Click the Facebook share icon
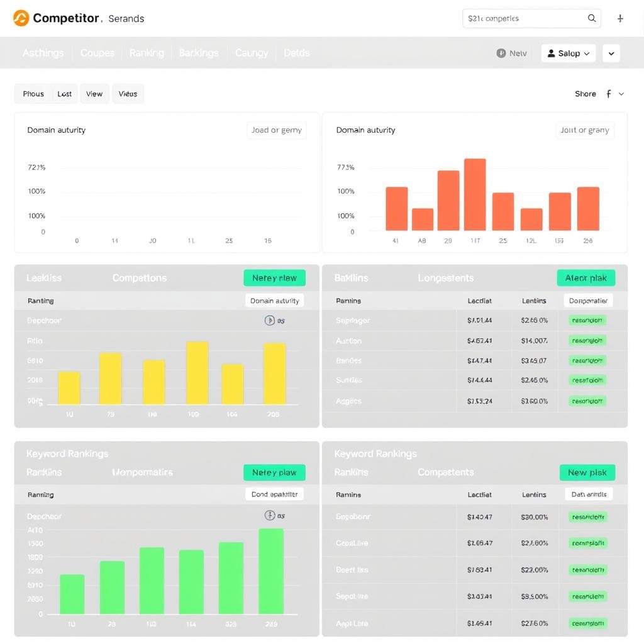644x644 pixels. coord(608,94)
